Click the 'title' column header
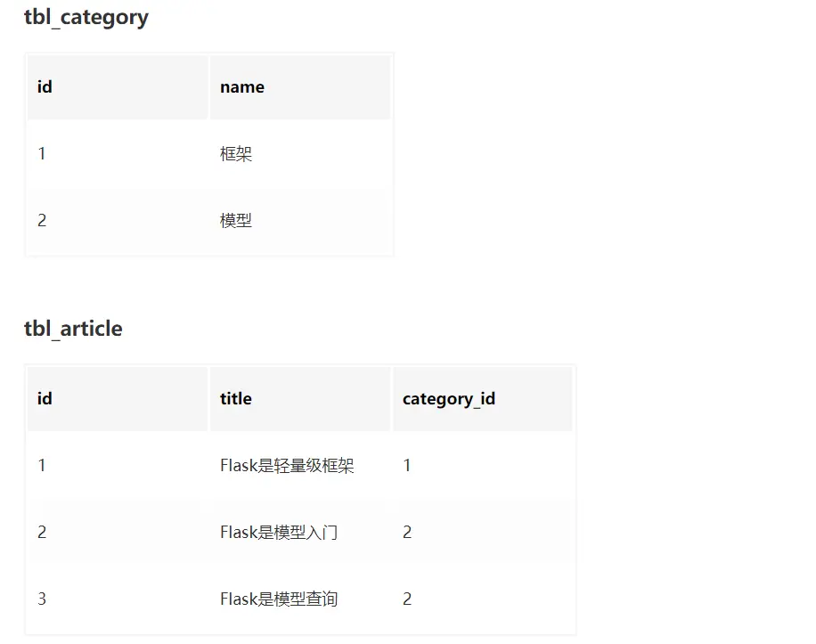Viewport: 816px width, 644px height. point(300,399)
